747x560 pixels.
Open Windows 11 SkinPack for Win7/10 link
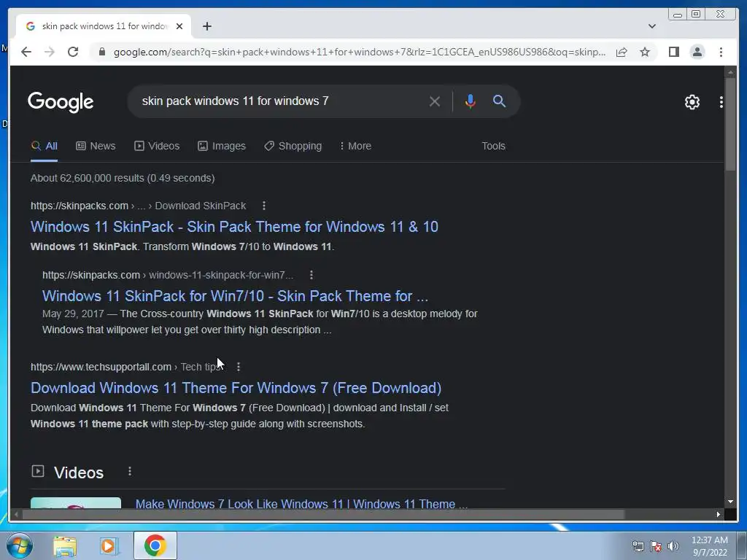click(x=236, y=296)
